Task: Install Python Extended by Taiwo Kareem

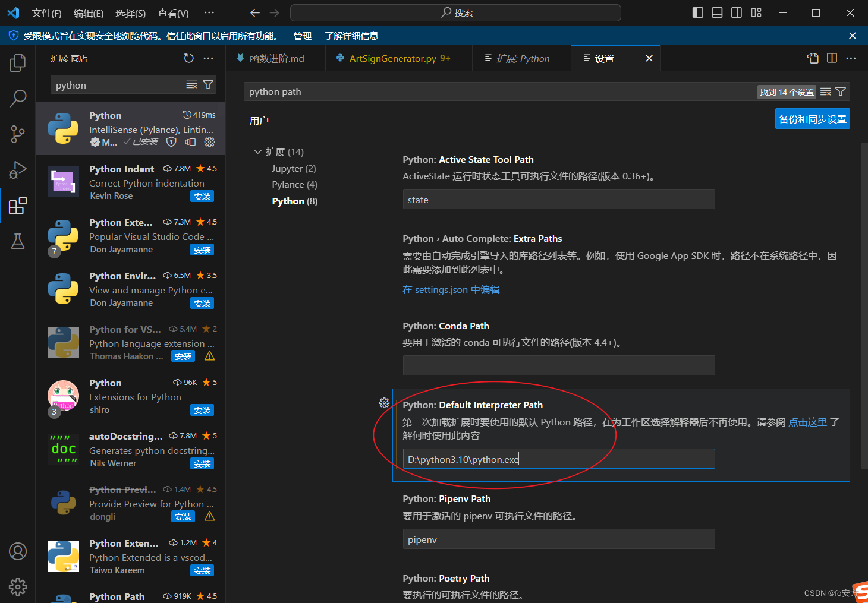Action: [x=202, y=571]
